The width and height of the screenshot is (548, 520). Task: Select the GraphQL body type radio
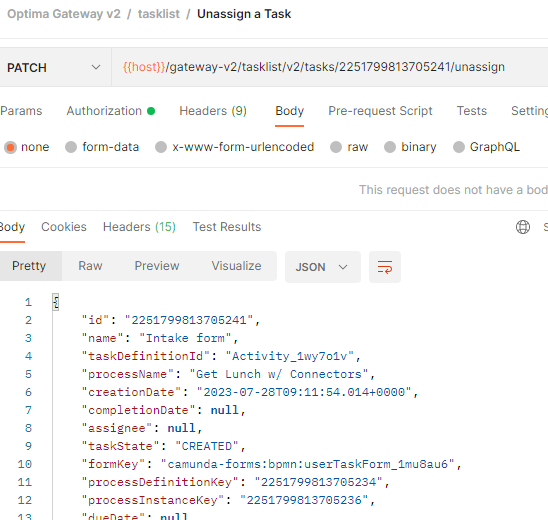click(459, 147)
